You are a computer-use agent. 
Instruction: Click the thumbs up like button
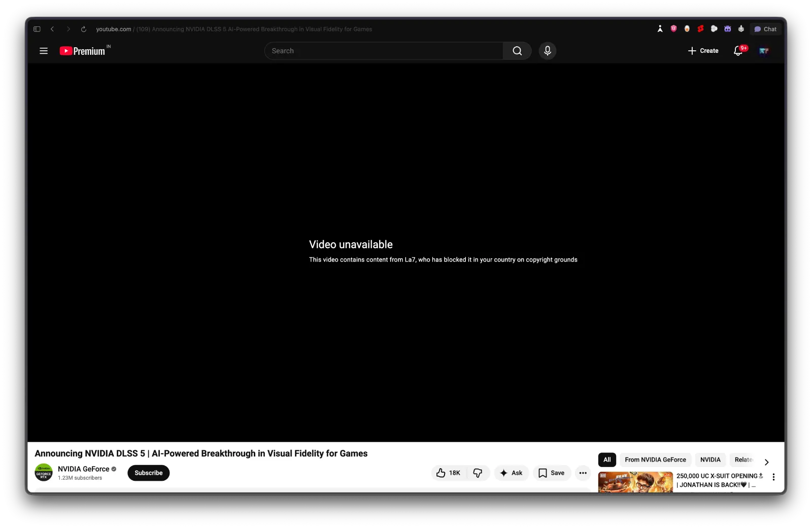tap(447, 473)
